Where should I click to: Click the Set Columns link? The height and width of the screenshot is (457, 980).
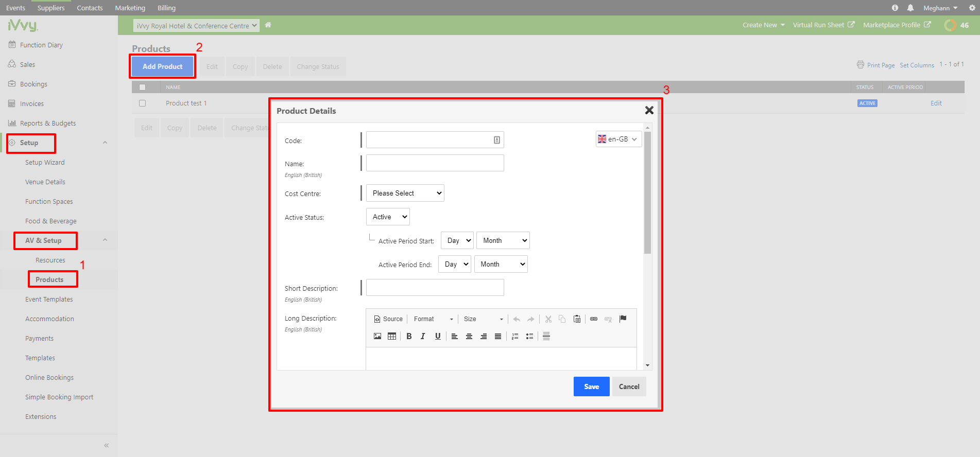917,65
